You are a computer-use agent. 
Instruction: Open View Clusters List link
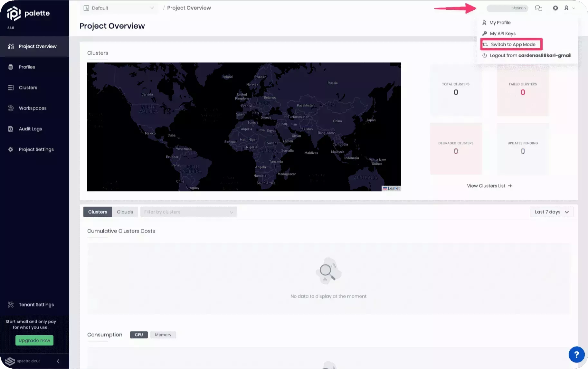pyautogui.click(x=489, y=185)
